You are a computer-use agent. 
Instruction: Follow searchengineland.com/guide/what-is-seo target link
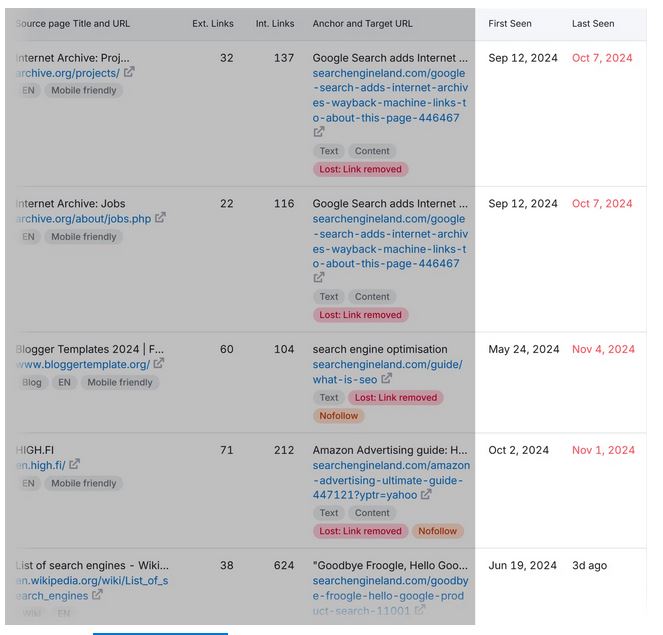(388, 372)
